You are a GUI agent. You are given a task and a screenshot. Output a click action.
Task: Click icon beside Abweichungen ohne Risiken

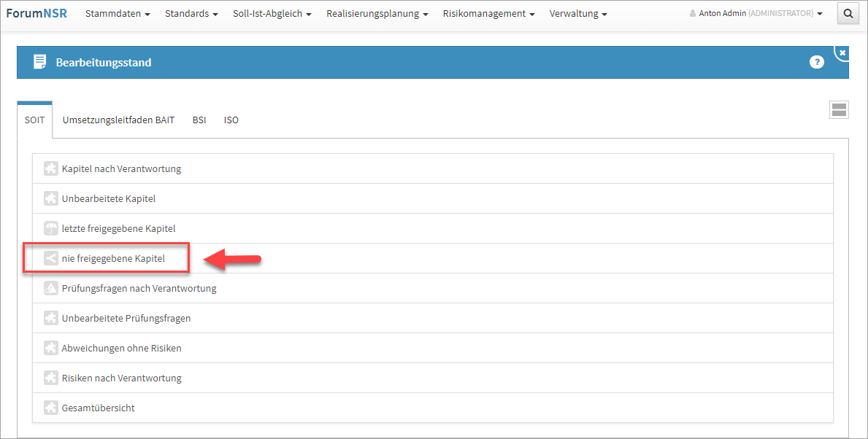point(51,348)
